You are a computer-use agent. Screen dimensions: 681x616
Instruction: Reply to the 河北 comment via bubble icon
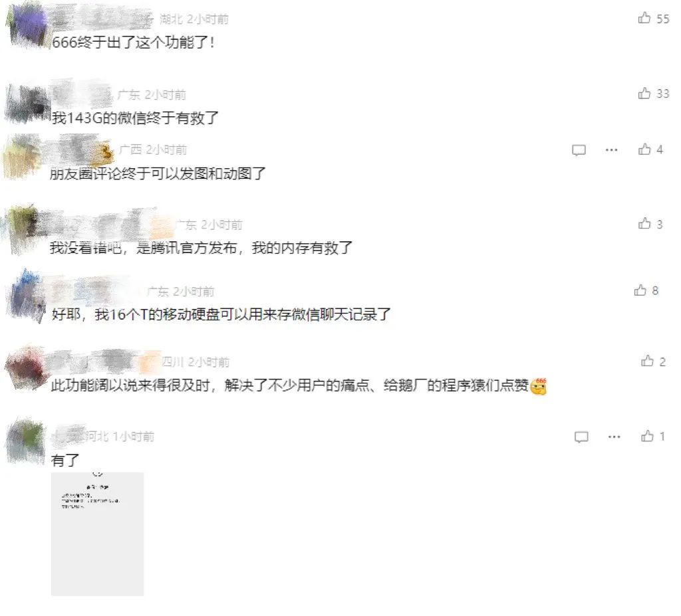pos(581,437)
